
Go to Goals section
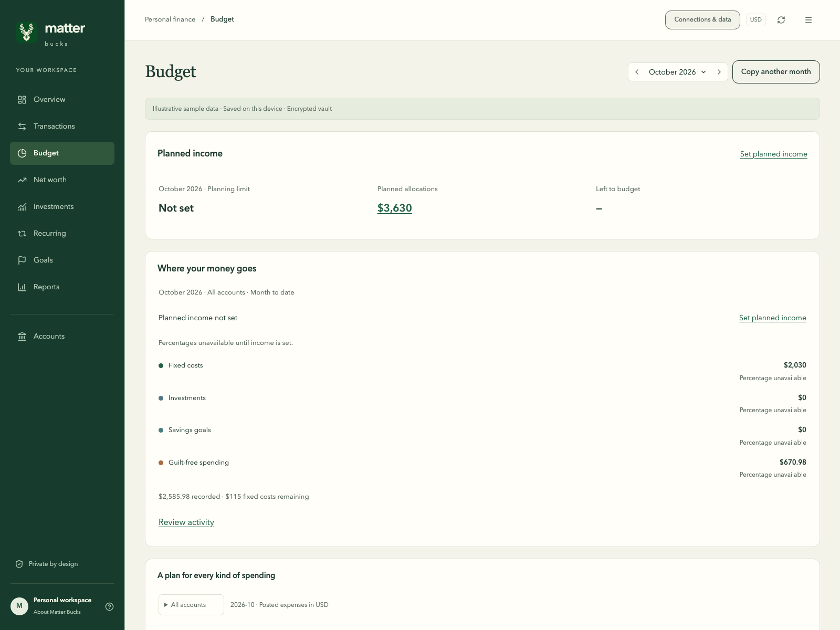coord(62,260)
